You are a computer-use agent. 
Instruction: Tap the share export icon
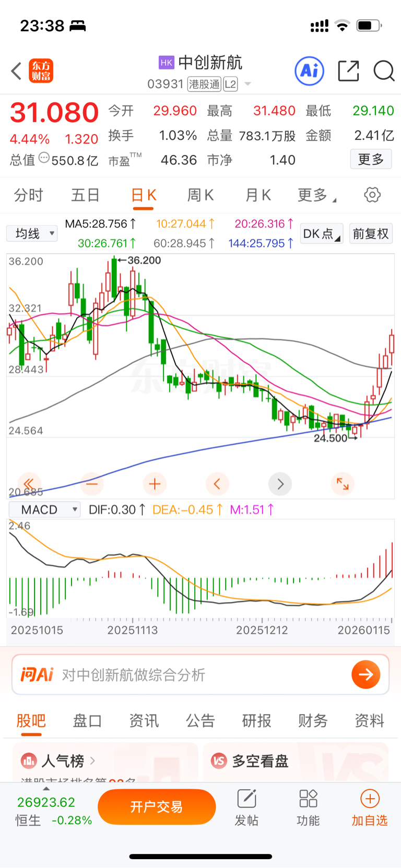[x=348, y=71]
